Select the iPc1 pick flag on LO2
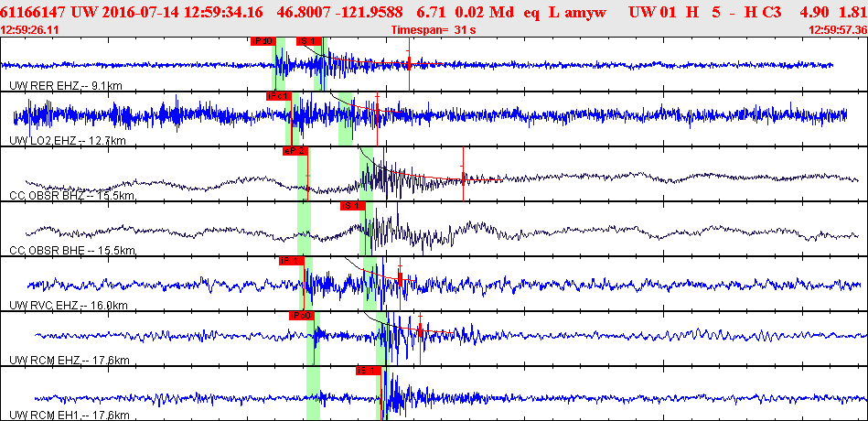The height and width of the screenshot is (421, 868). pos(278,96)
